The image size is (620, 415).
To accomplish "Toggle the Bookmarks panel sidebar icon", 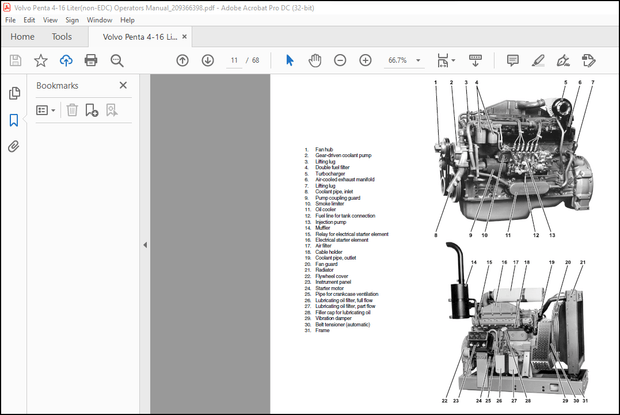I will [x=14, y=120].
